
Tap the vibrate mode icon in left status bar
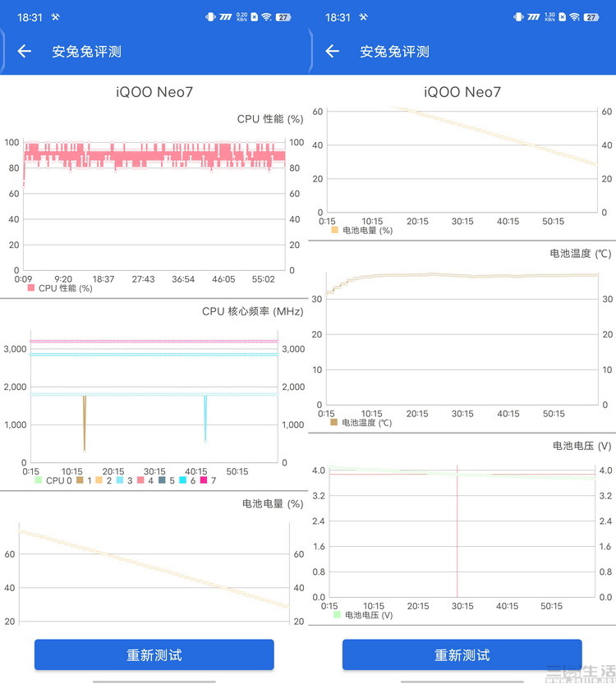[x=211, y=17]
